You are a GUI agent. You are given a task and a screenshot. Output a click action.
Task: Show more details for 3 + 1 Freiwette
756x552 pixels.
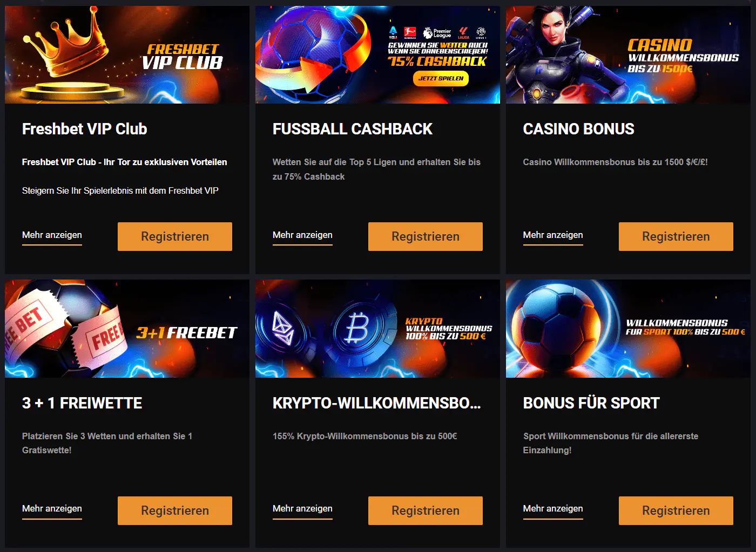tap(52, 509)
